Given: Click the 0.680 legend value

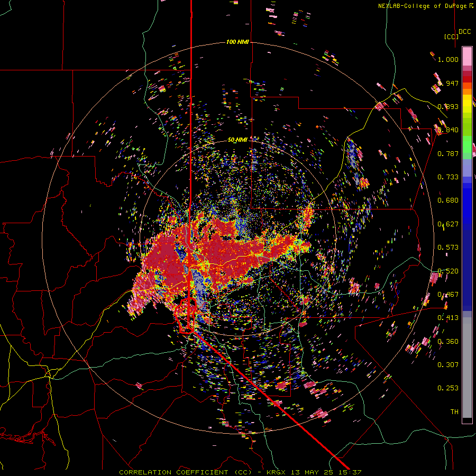Looking at the screenshot, I should 448,200.
